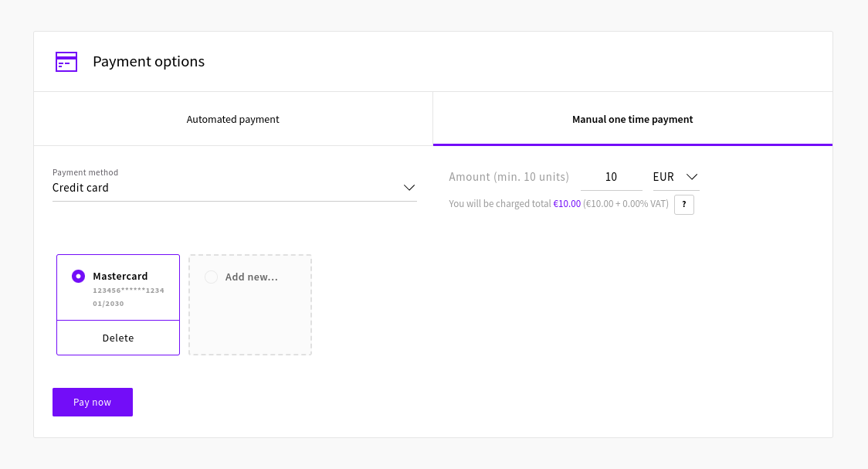Switch to the Automated payment tab
The width and height of the screenshot is (868, 469).
(x=232, y=120)
